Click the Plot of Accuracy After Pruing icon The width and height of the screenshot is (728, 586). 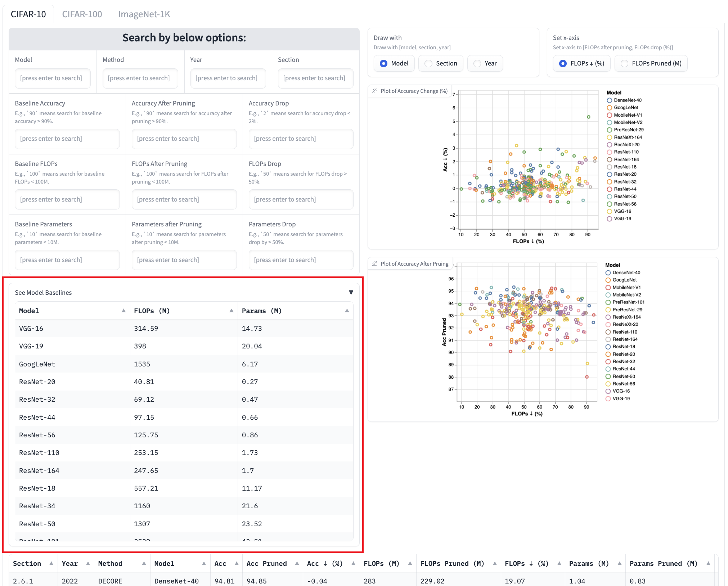374,264
